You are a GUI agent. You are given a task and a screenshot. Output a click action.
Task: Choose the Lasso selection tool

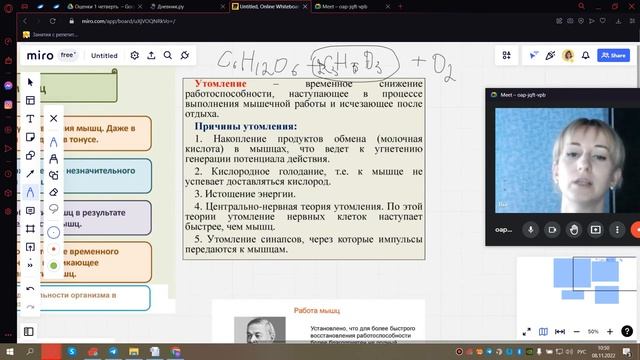tap(53, 209)
